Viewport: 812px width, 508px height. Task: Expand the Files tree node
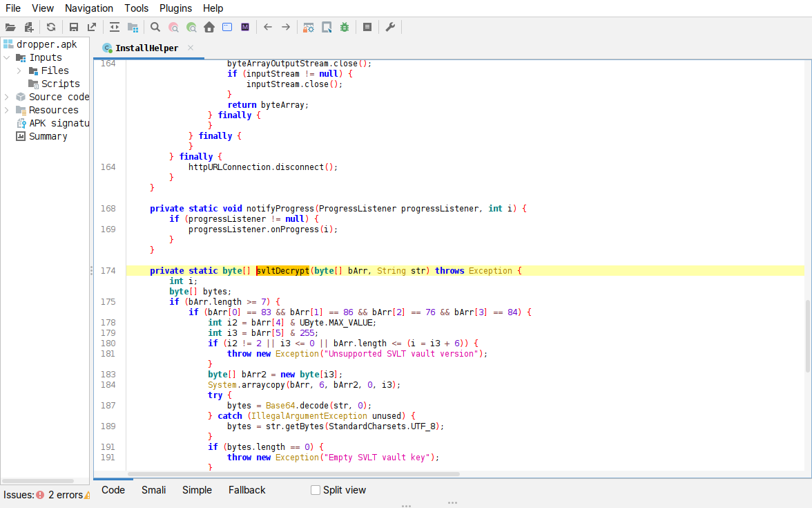tap(19, 70)
